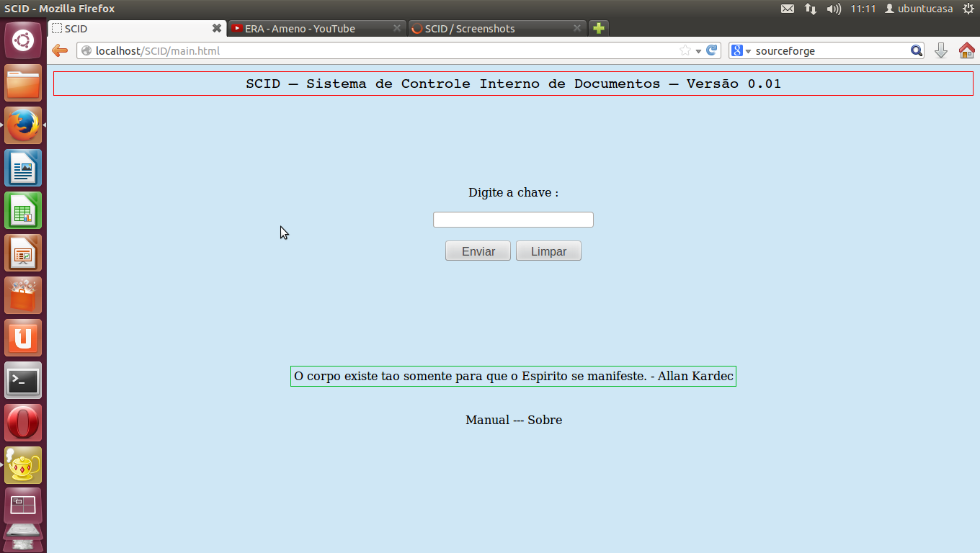Open Firefox downloads with the arrow icon
Image resolution: width=980 pixels, height=553 pixels.
tap(941, 50)
